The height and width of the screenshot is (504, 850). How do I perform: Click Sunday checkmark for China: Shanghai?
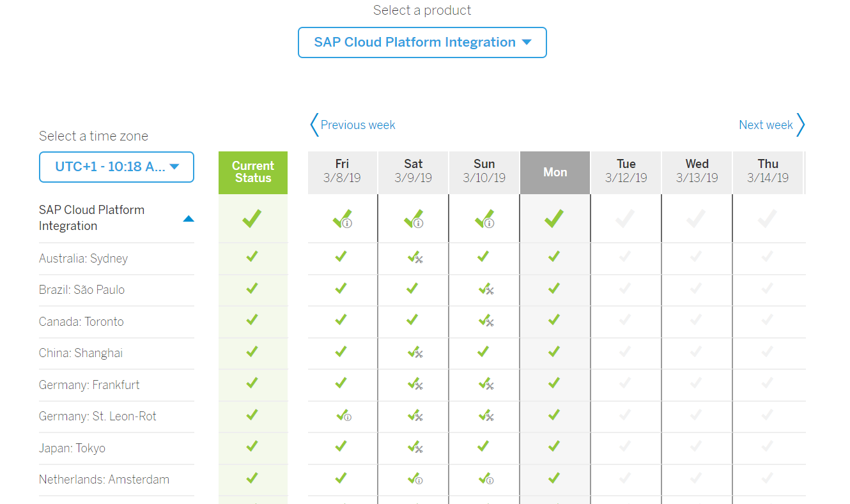click(483, 351)
